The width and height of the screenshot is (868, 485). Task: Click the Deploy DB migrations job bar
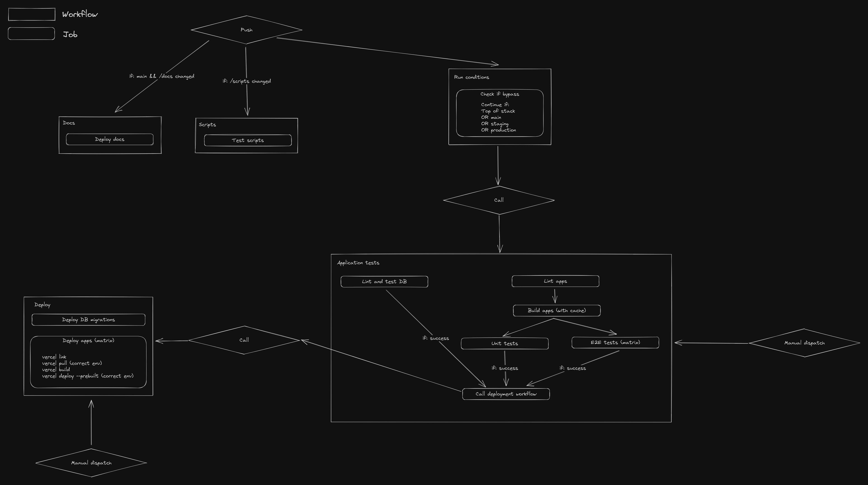[88, 319]
